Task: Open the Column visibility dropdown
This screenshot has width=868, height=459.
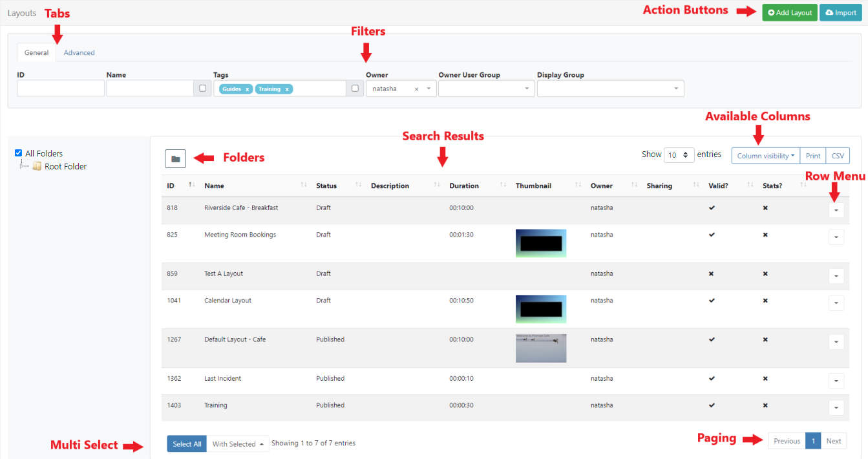Action: 765,156
